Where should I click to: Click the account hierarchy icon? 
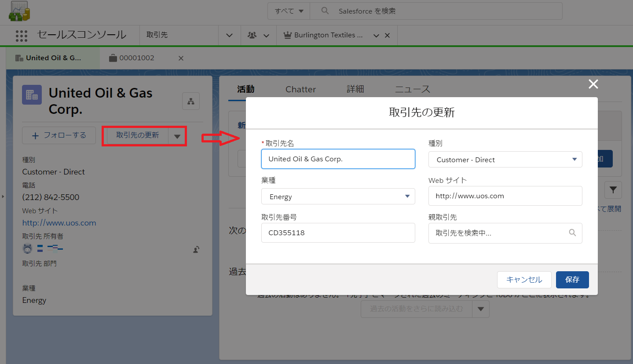point(191,102)
